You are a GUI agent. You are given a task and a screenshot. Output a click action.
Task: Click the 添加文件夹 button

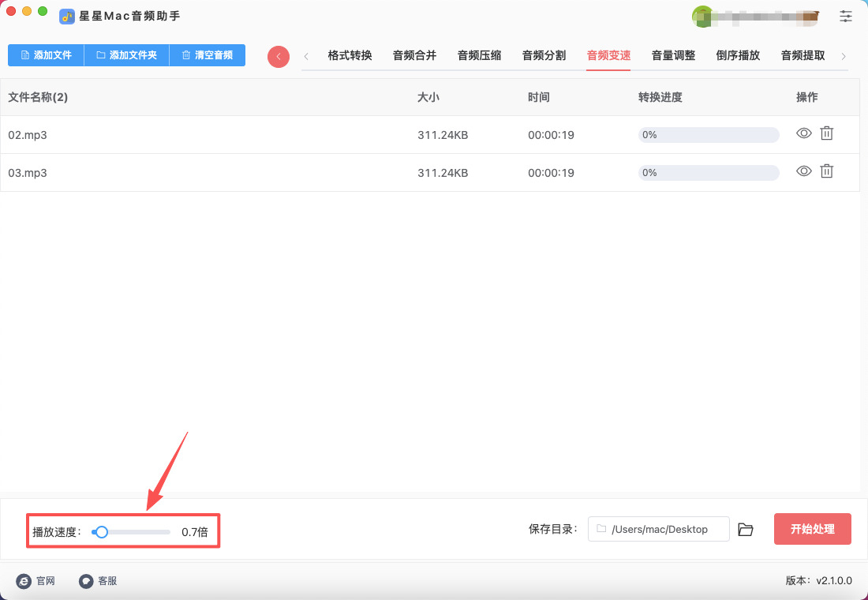tap(126, 55)
